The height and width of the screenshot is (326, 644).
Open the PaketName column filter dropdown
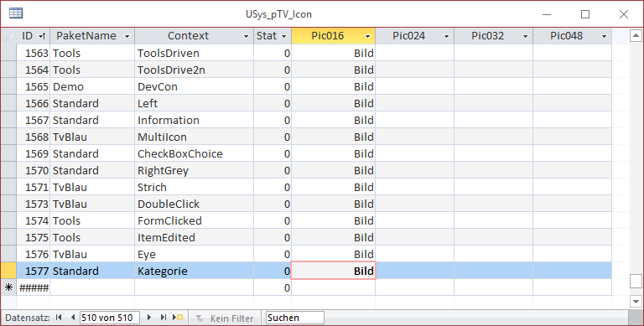point(127,37)
